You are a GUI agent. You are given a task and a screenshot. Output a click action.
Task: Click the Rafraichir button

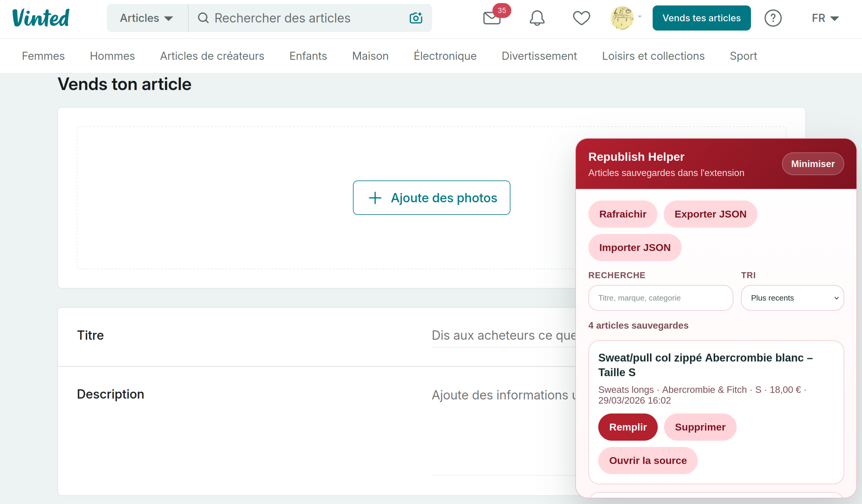click(623, 214)
